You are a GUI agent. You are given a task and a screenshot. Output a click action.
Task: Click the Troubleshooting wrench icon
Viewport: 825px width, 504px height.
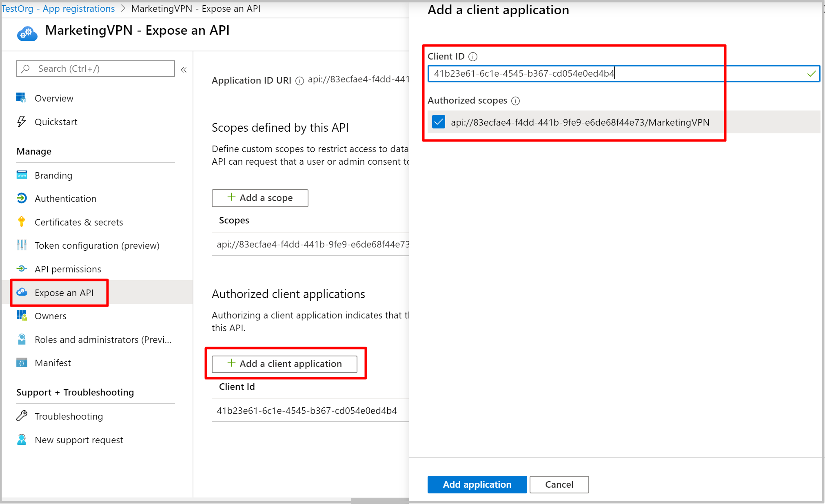pos(22,416)
